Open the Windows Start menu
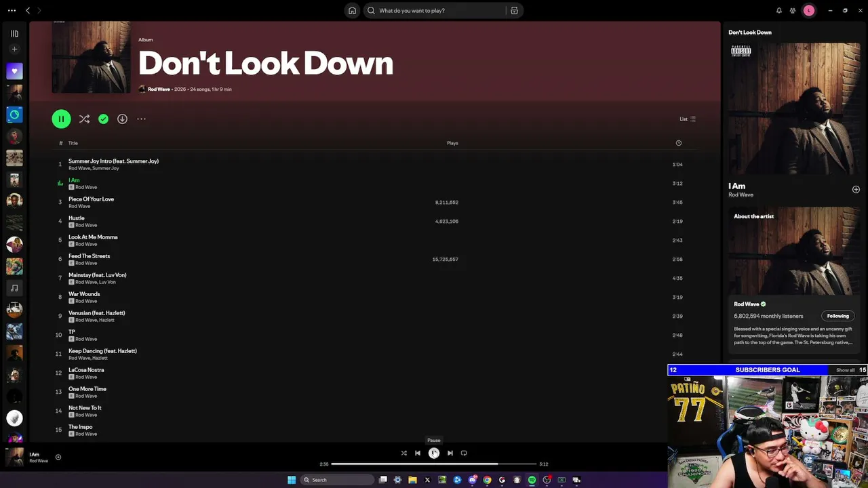 292,480
